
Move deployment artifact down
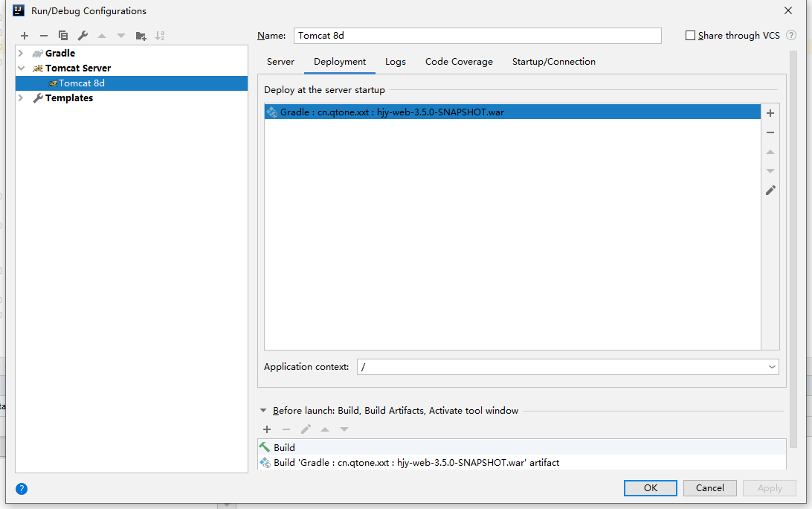point(770,171)
